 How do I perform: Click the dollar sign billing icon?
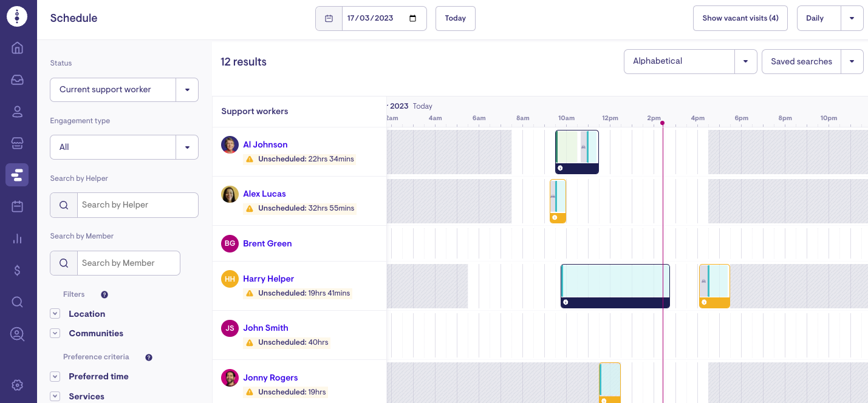[17, 270]
